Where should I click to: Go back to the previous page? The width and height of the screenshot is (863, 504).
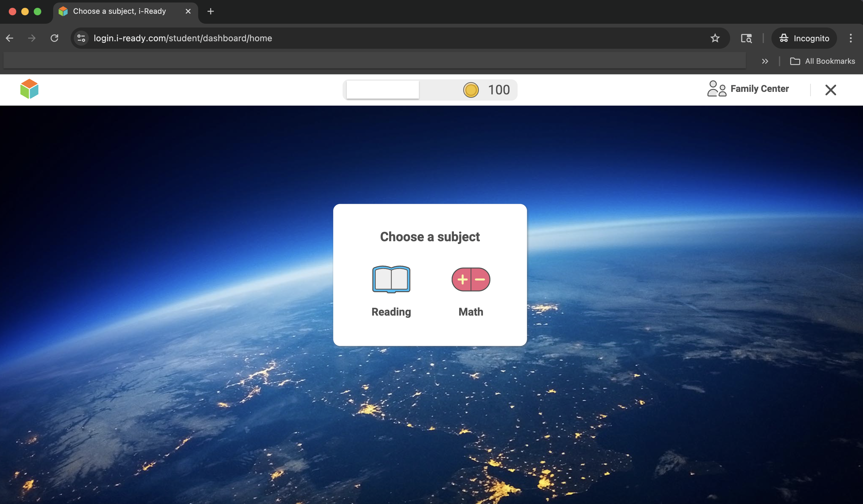coord(10,38)
